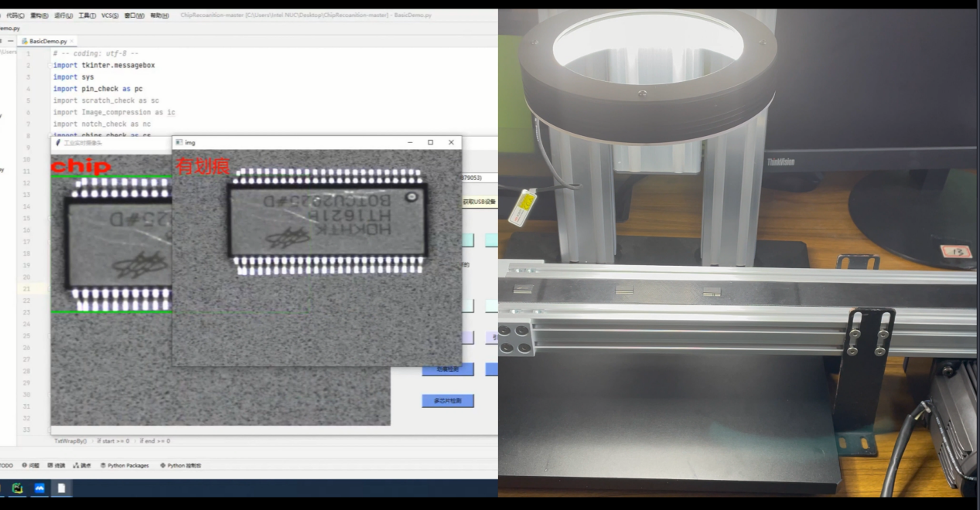Image resolution: width=980 pixels, height=510 pixels.
Task: Open the 问题 (Problems) tool window
Action: (31, 466)
